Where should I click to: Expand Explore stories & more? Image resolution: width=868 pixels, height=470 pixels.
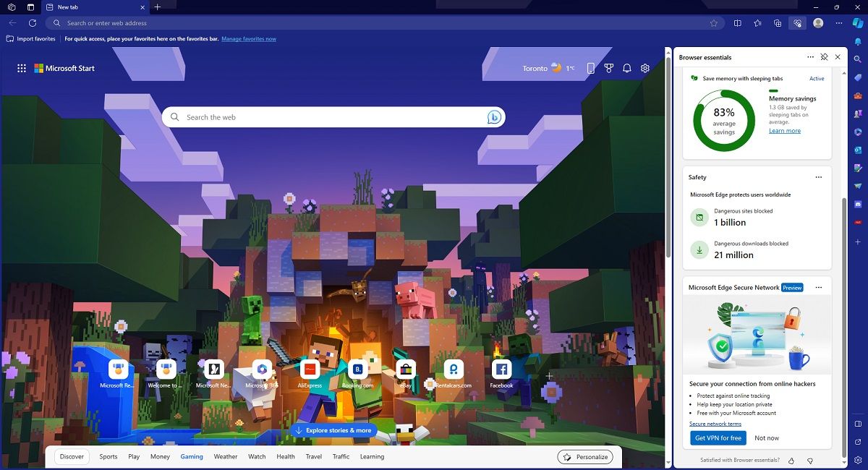[x=333, y=430]
